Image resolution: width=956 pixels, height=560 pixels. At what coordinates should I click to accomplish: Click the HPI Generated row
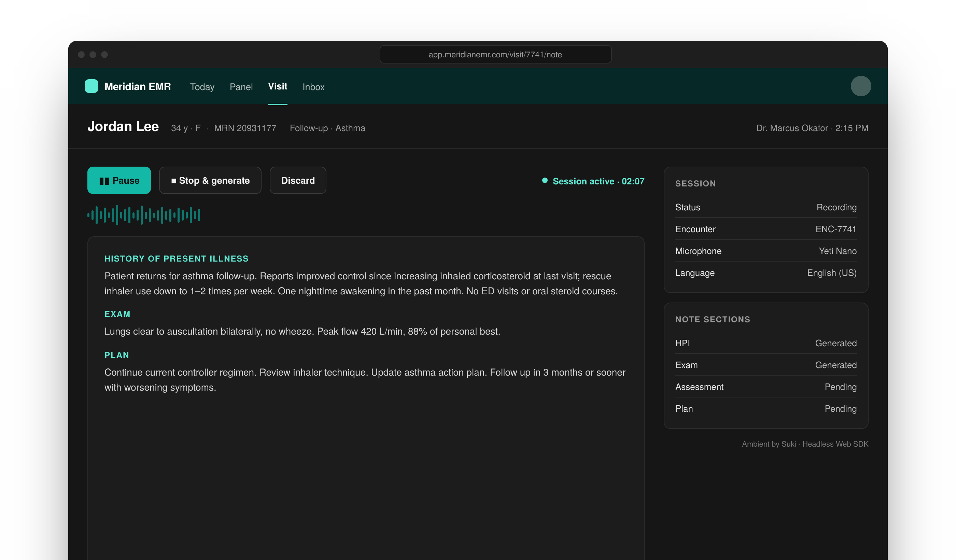coord(766,344)
